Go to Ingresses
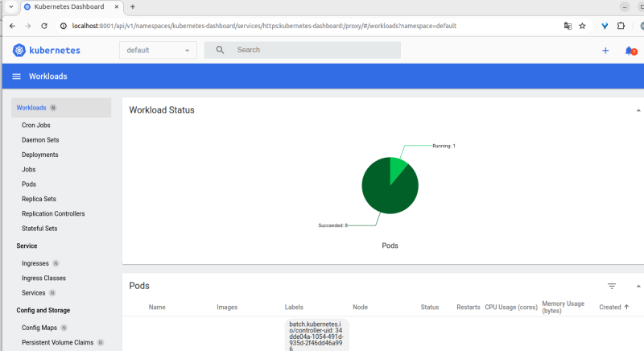644x351 pixels. click(35, 263)
